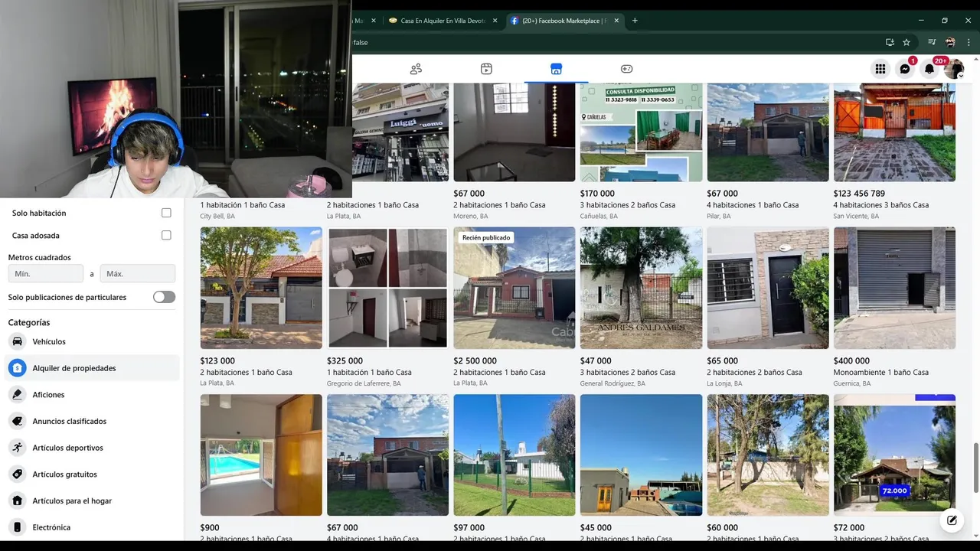This screenshot has height=551, width=980.
Task: Check the Solo habitación checkbox
Action: click(166, 213)
